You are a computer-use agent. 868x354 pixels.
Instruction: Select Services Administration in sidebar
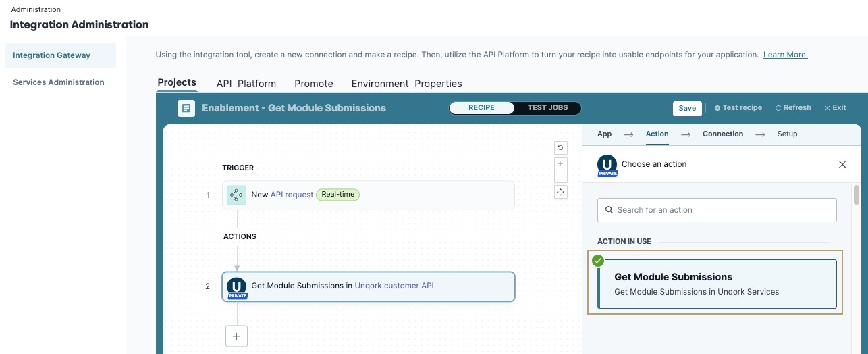tap(60, 82)
